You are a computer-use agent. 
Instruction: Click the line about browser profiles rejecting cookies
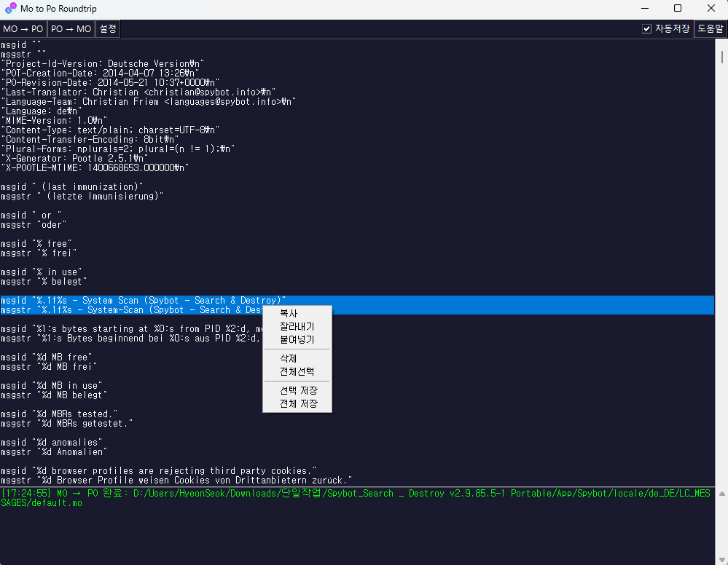(159, 471)
